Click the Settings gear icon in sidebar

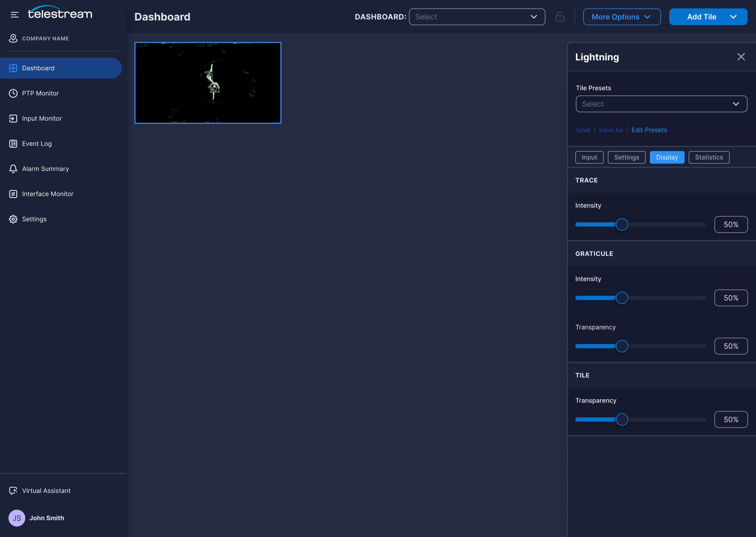pos(13,219)
